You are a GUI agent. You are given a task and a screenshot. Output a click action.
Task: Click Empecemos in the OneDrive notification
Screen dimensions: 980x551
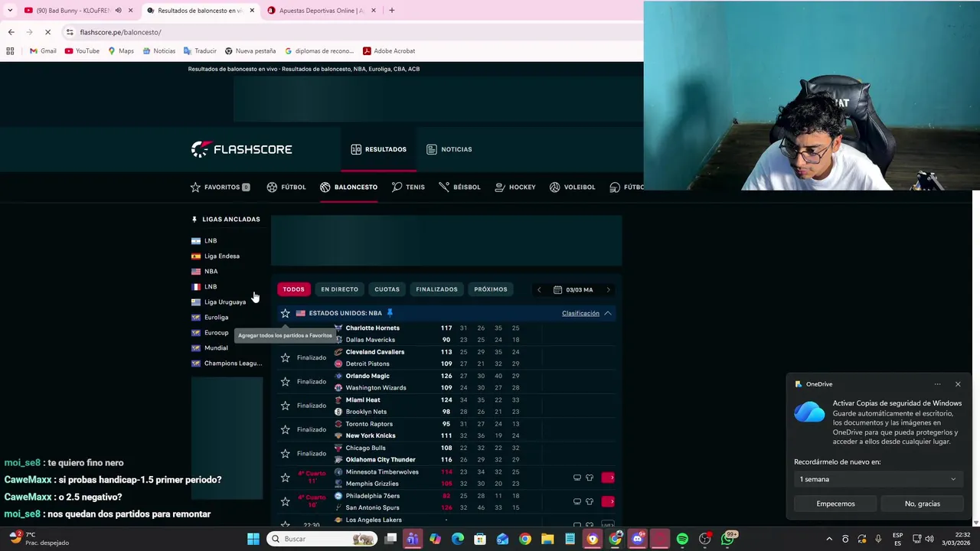pyautogui.click(x=835, y=504)
